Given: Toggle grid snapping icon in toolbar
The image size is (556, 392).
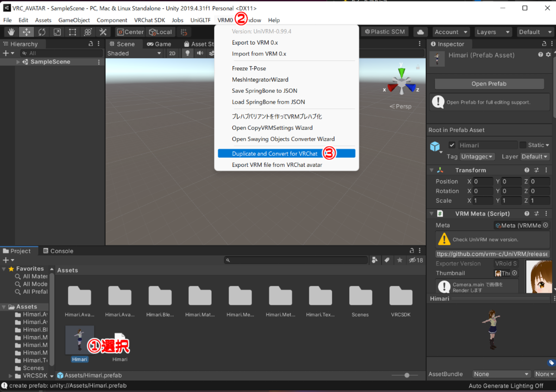Looking at the screenshot, I should pyautogui.click(x=184, y=32).
